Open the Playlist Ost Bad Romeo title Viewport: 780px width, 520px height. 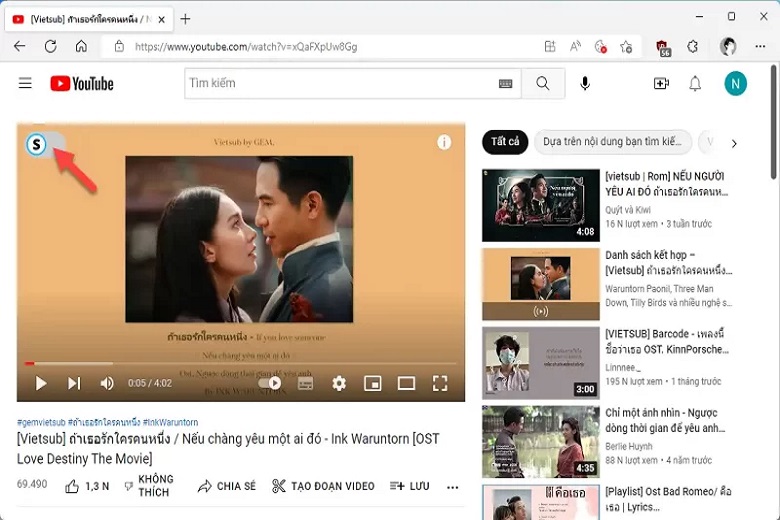tap(668, 499)
